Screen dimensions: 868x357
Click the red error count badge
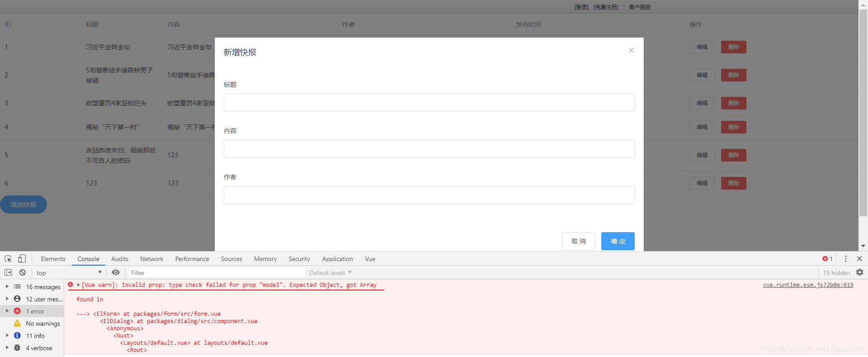(827, 259)
